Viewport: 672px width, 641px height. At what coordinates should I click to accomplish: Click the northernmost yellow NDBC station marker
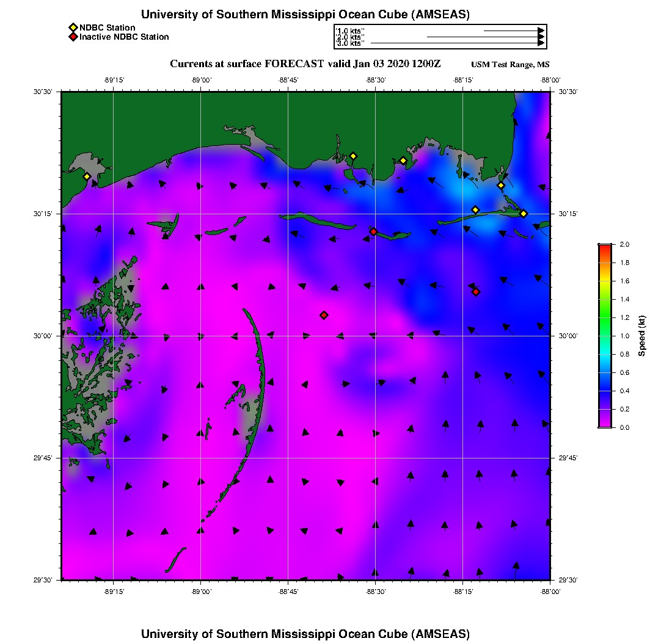click(x=353, y=156)
